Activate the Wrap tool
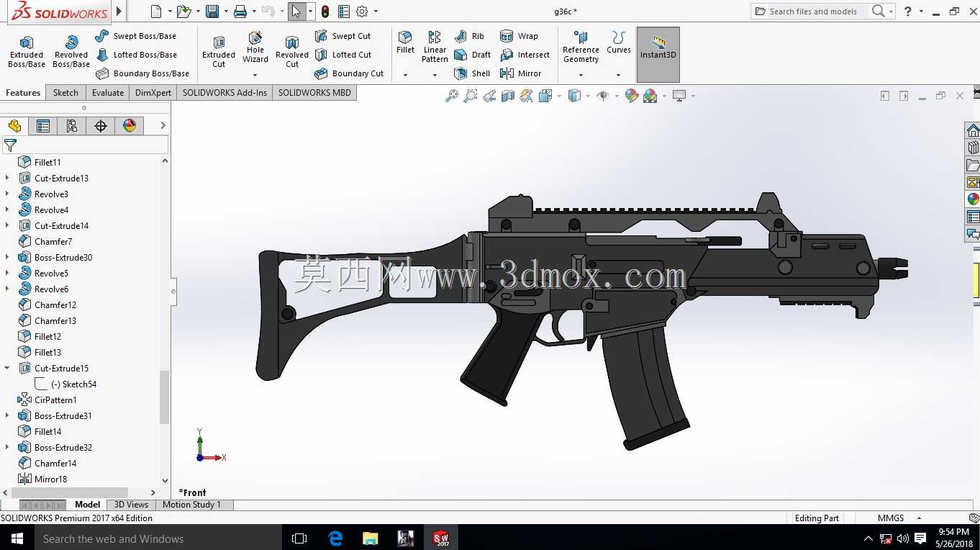Screen dimensions: 980x550 519,36
